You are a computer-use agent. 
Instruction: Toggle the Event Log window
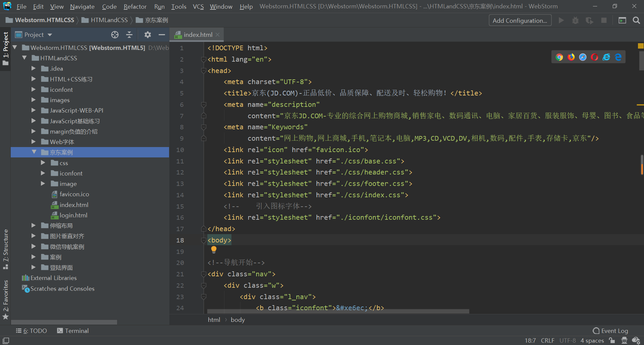coord(610,331)
